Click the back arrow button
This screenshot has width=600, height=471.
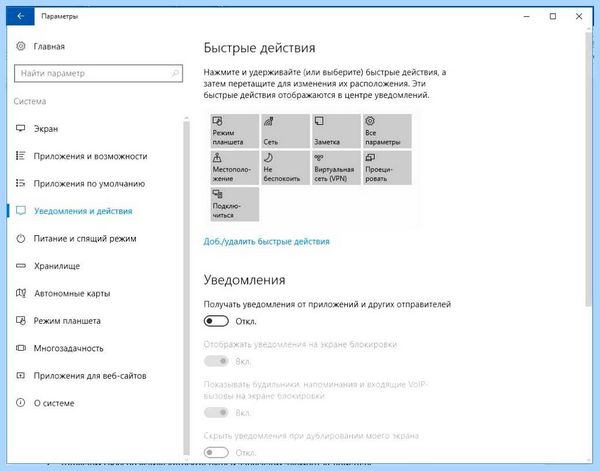20,16
